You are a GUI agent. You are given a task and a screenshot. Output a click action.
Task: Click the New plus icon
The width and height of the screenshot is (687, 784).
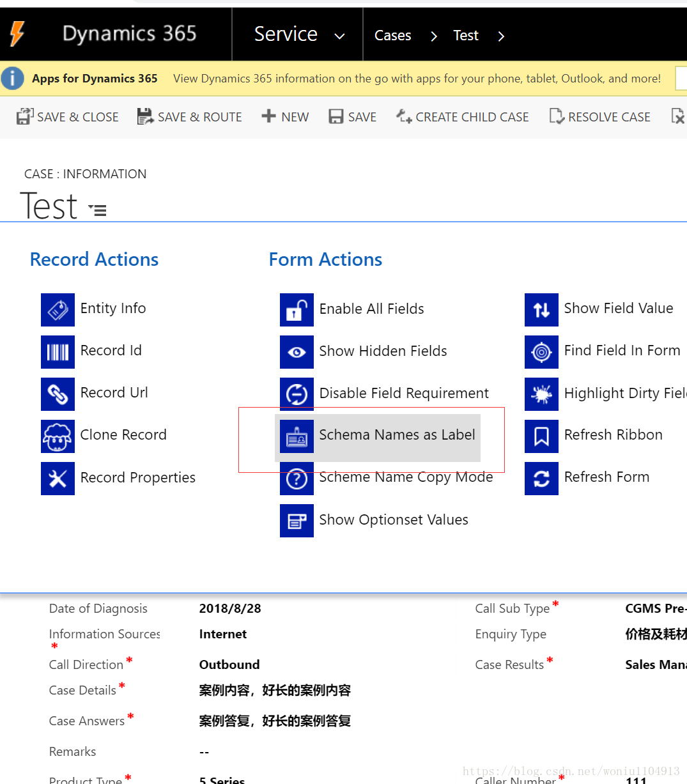coord(268,116)
